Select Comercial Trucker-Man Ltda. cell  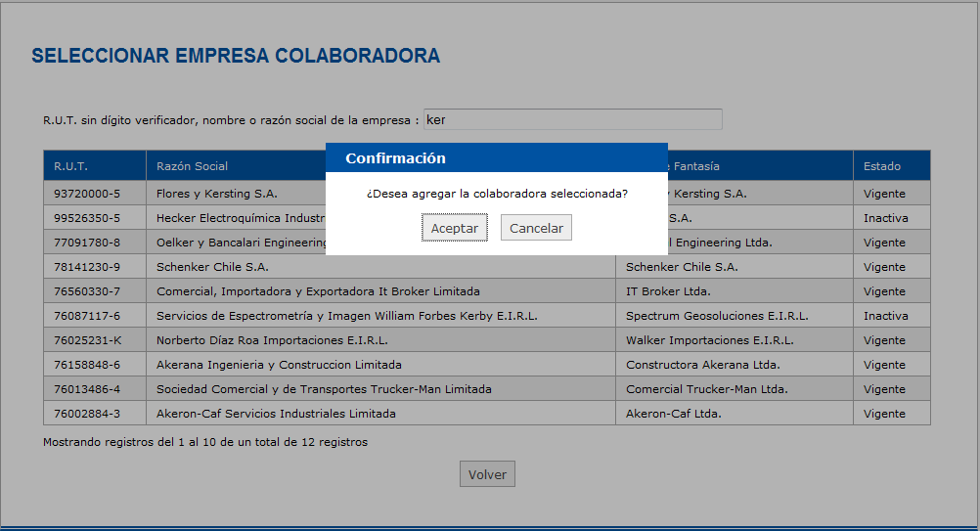pos(706,389)
